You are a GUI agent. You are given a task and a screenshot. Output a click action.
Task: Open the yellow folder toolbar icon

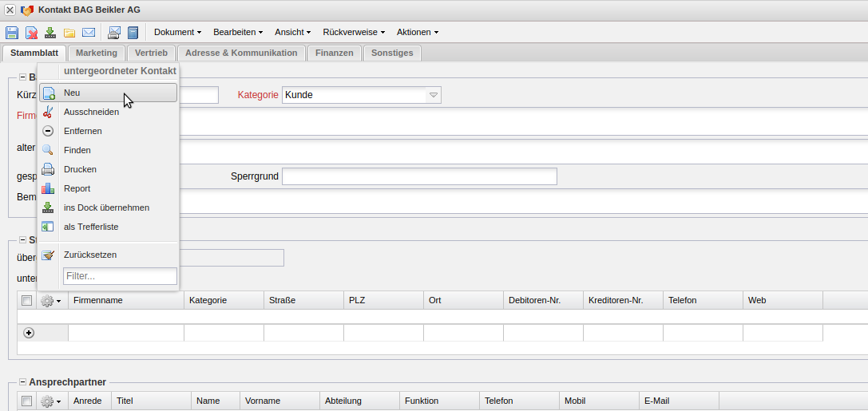69,33
